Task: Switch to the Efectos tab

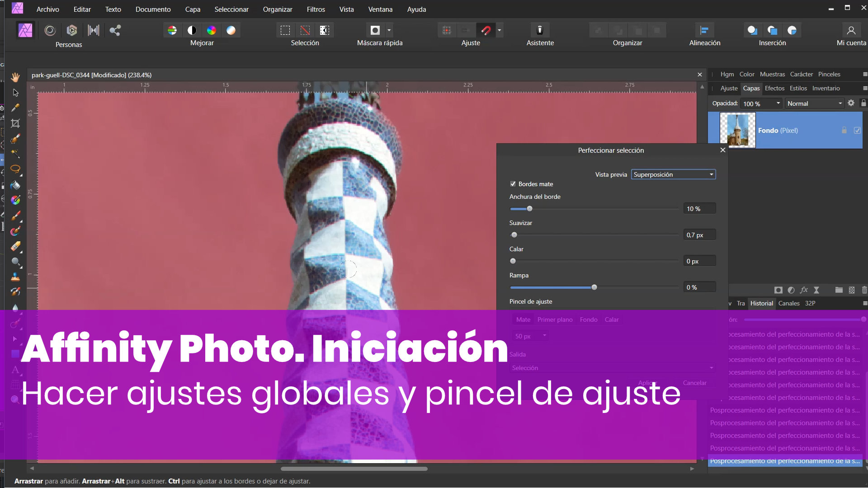Action: pos(774,88)
